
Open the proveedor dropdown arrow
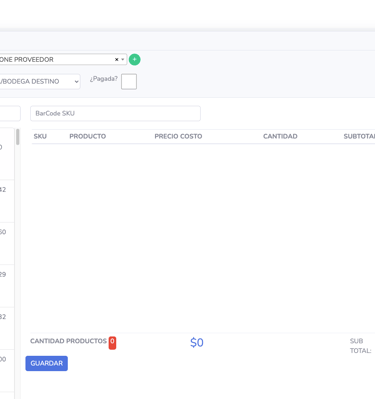(x=123, y=59)
